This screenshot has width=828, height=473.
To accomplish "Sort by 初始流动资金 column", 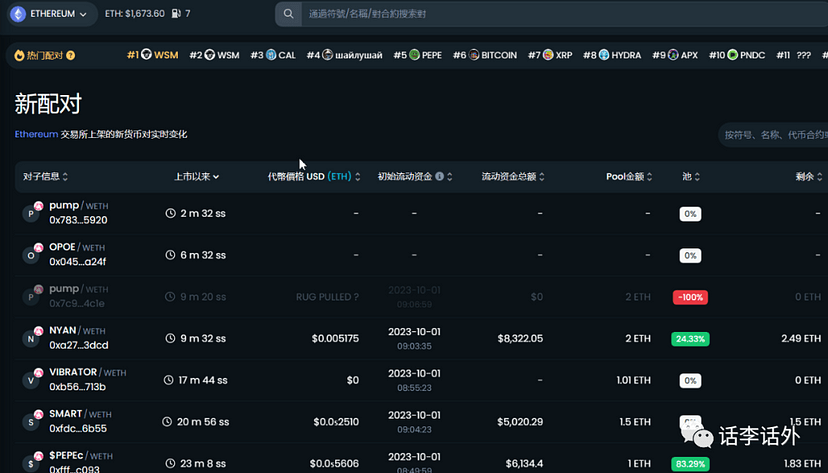I will [x=415, y=176].
